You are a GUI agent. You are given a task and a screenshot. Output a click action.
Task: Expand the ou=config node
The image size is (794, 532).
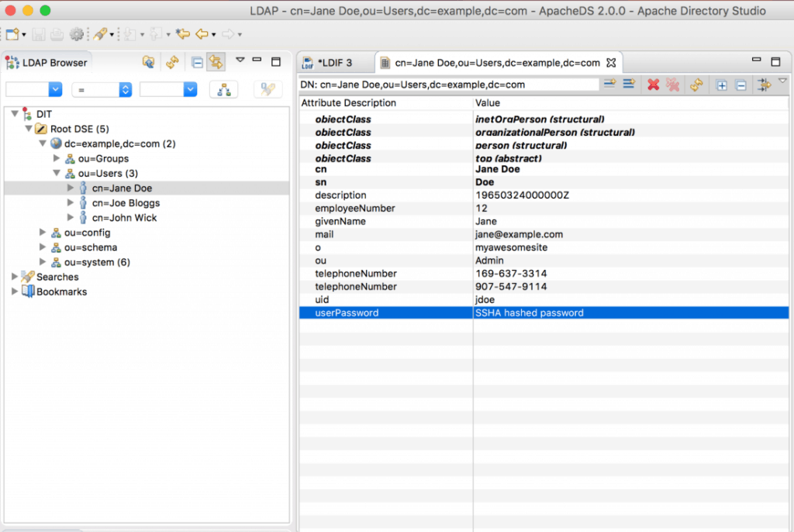click(x=43, y=232)
